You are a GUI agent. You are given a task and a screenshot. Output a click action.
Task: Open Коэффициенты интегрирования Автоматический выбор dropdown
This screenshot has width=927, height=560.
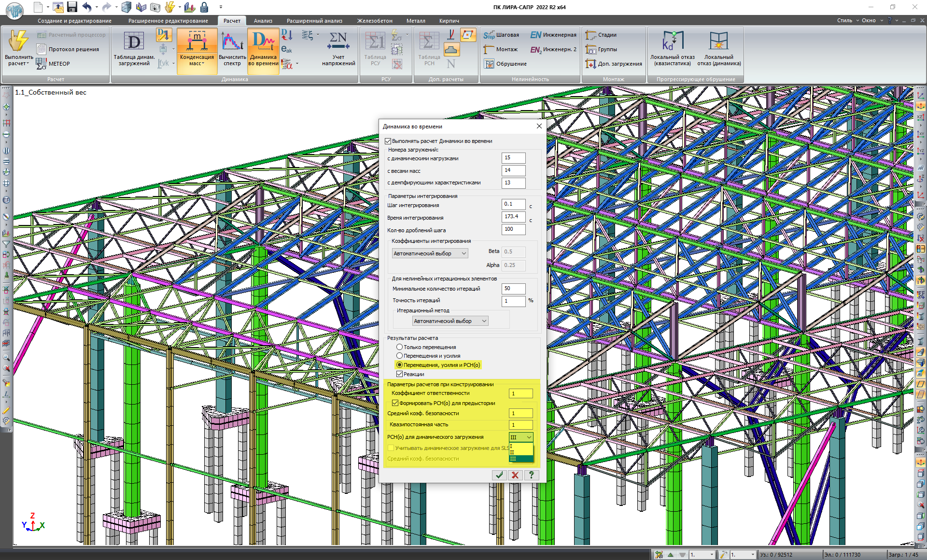click(430, 253)
